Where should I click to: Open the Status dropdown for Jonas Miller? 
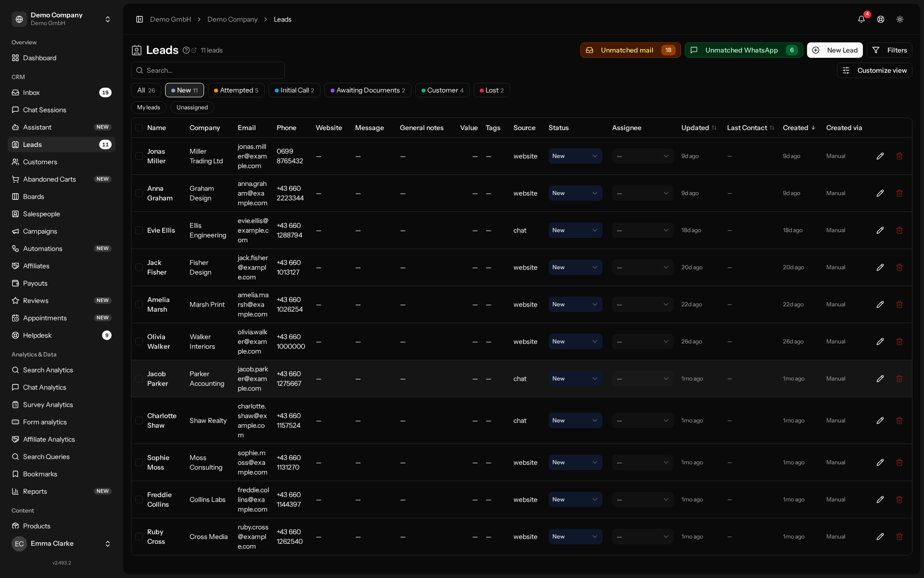tap(575, 156)
